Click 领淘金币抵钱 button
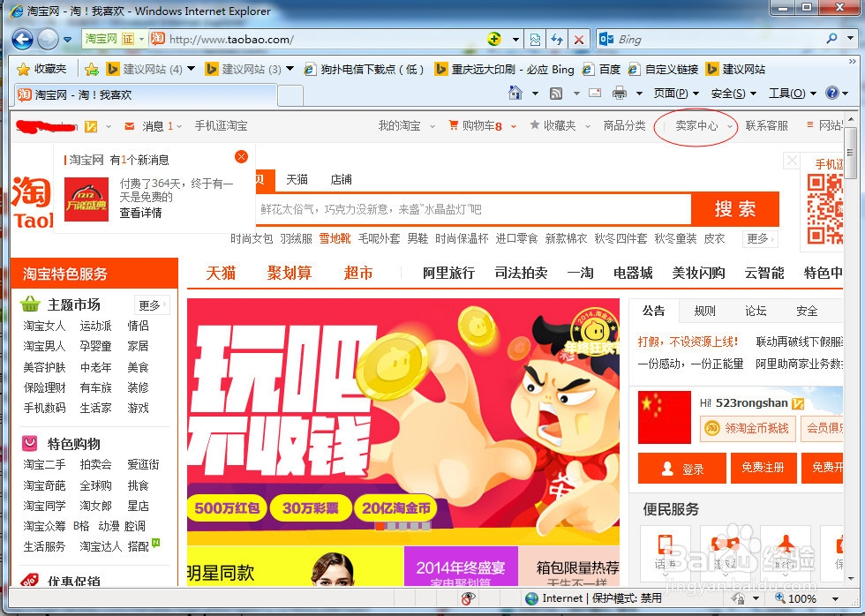This screenshot has height=616, width=865. pyautogui.click(x=748, y=428)
